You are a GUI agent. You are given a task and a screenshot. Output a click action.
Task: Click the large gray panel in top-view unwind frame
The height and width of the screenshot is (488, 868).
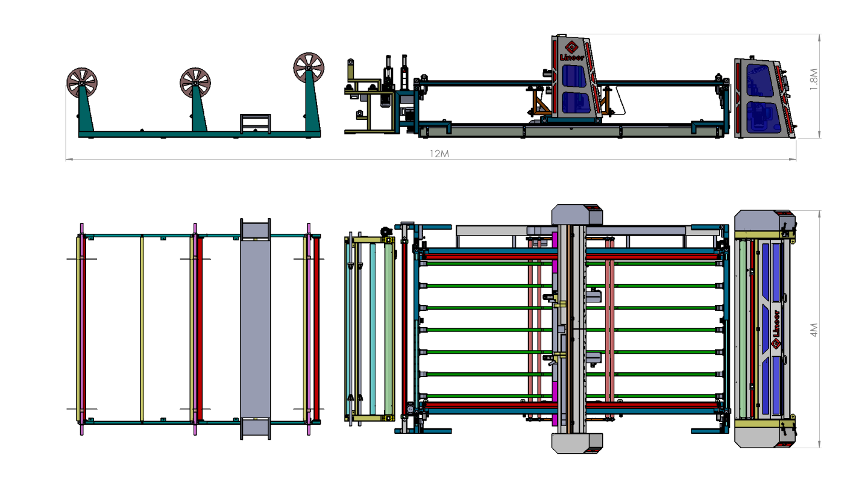tap(256, 328)
